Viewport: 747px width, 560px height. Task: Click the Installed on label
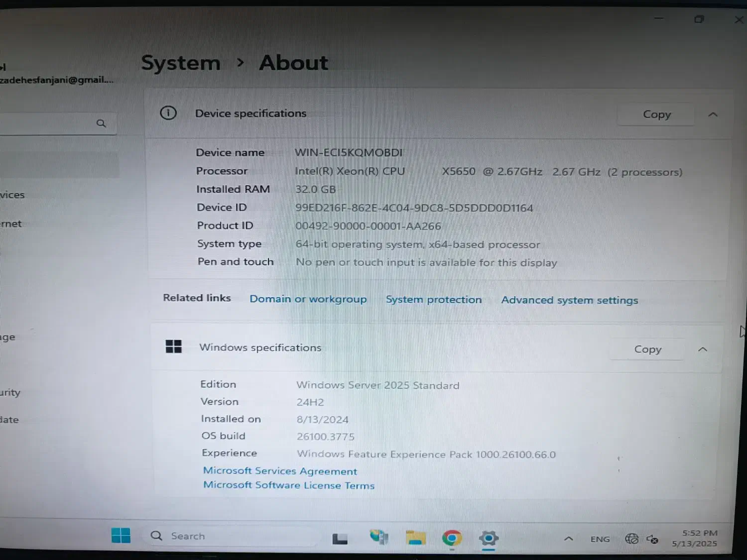tap(231, 419)
